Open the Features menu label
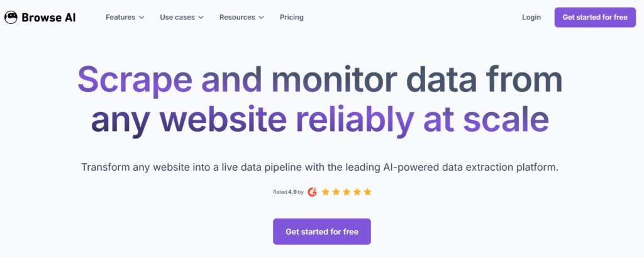This screenshot has height=257, width=644. coord(120,18)
